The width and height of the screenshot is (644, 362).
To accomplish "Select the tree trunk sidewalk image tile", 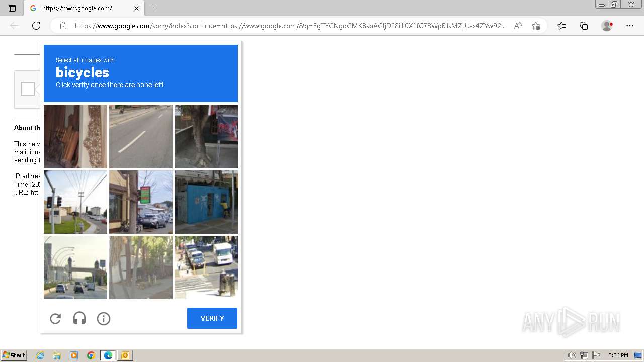I will tap(206, 137).
